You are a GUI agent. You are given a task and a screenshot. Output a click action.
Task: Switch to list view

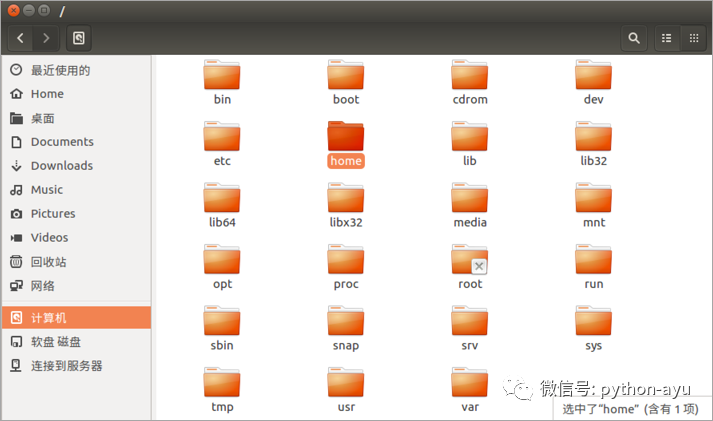tap(667, 38)
